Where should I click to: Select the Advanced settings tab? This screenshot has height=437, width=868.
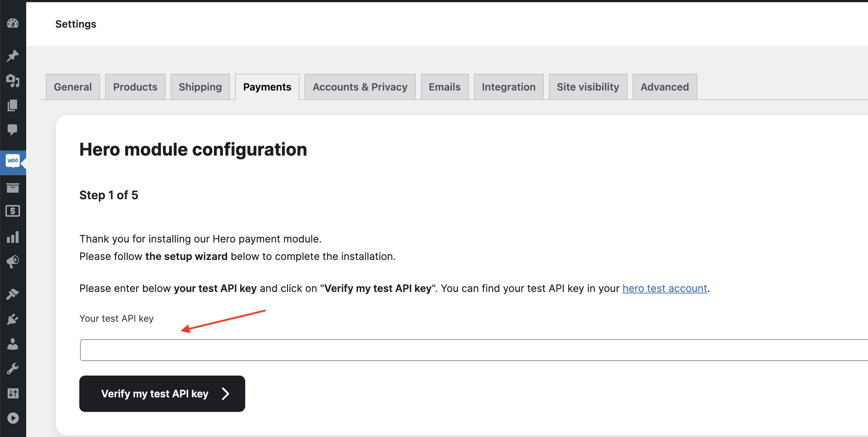(665, 87)
